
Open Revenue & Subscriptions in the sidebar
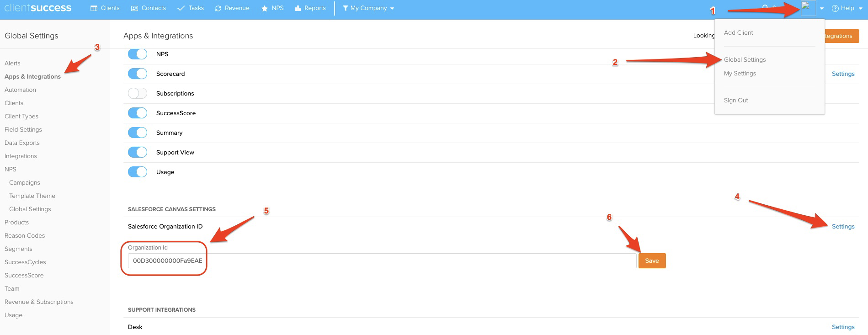pyautogui.click(x=39, y=302)
